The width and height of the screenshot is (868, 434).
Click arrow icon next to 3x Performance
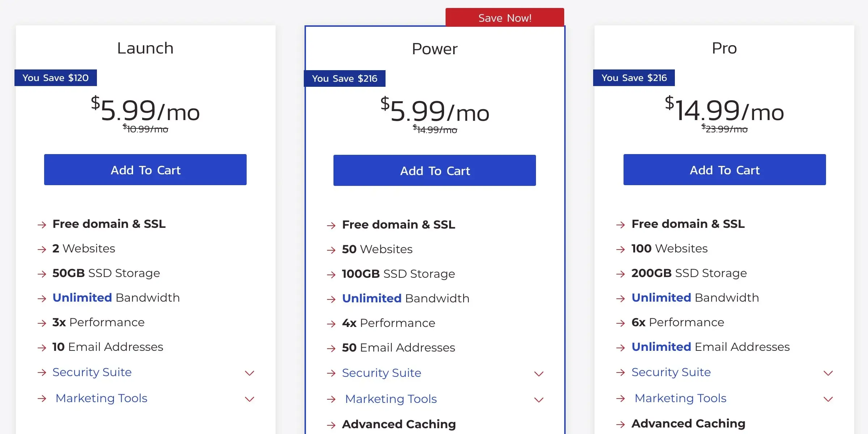42,323
